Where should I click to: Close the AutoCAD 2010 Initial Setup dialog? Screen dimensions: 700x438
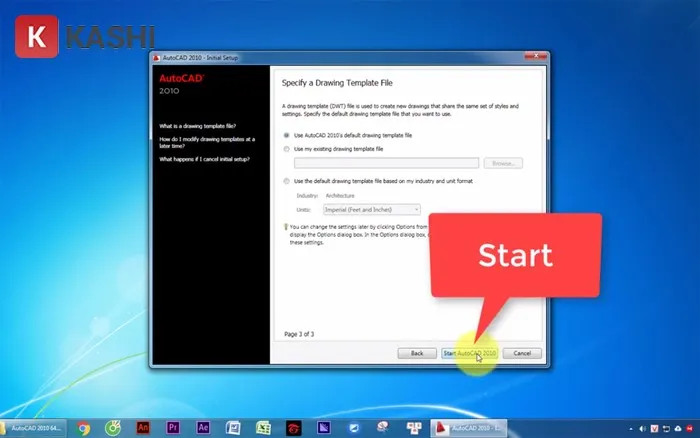coord(536,56)
